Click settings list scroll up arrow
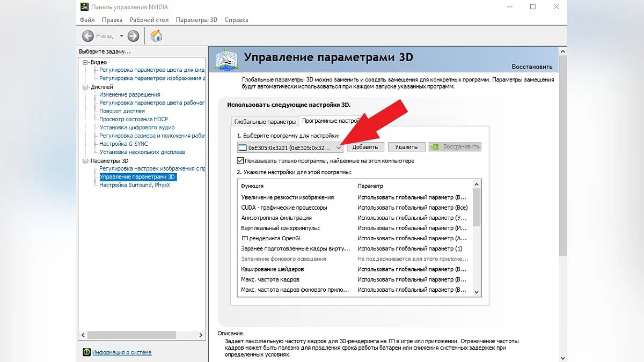The height and width of the screenshot is (362, 644). (x=477, y=185)
